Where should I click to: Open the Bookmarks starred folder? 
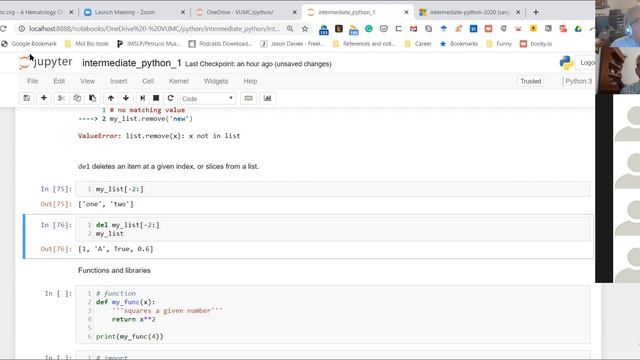pos(458,44)
